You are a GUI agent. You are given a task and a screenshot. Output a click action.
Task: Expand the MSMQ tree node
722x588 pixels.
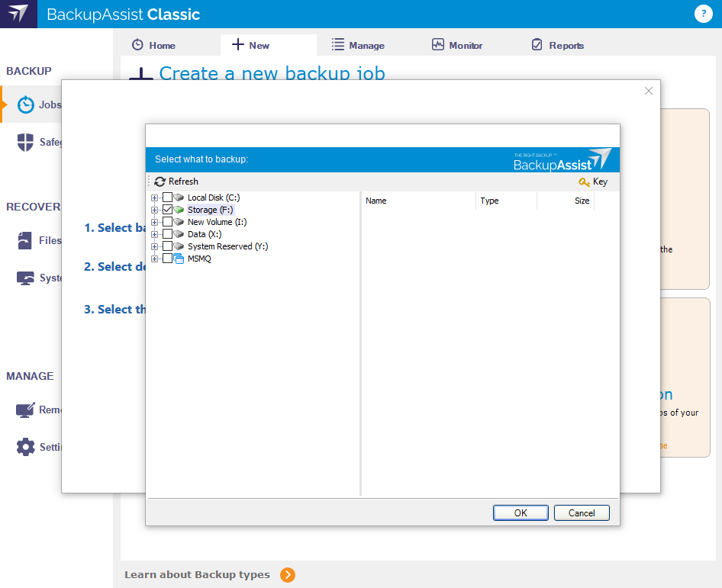tap(155, 259)
